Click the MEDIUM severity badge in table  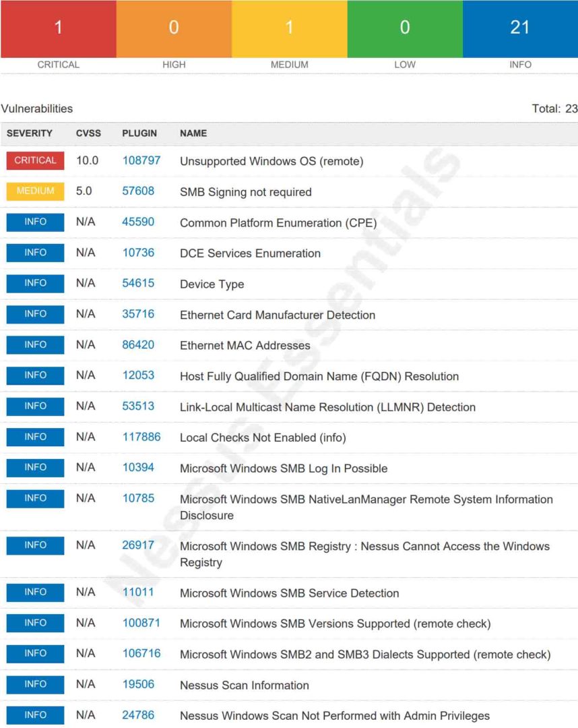(x=36, y=191)
